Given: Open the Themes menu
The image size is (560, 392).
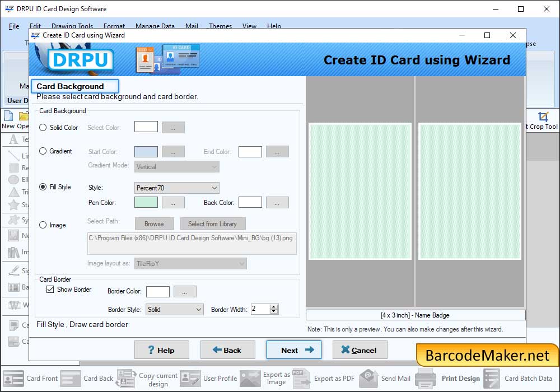Looking at the screenshot, I should 220,26.
